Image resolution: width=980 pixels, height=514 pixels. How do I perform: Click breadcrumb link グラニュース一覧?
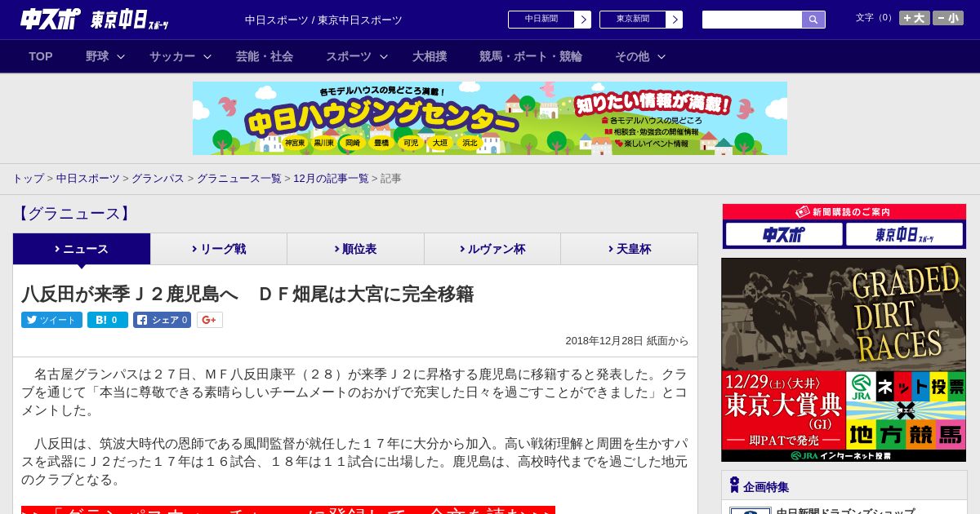coord(239,178)
